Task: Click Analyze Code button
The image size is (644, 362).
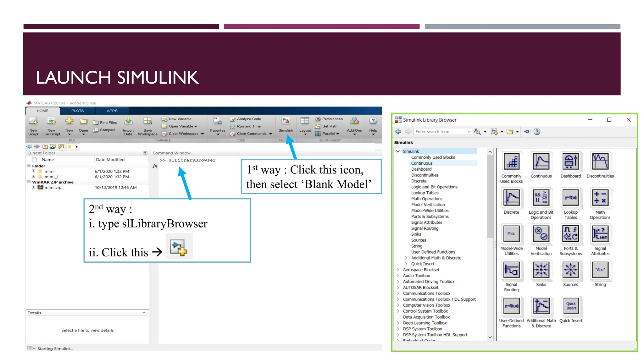Action: tap(245, 119)
